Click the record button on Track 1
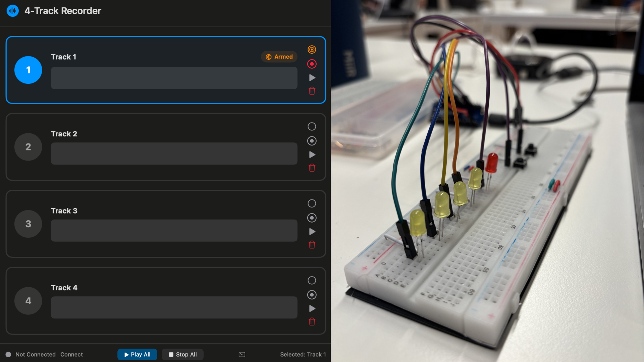The image size is (644, 362). [x=312, y=64]
